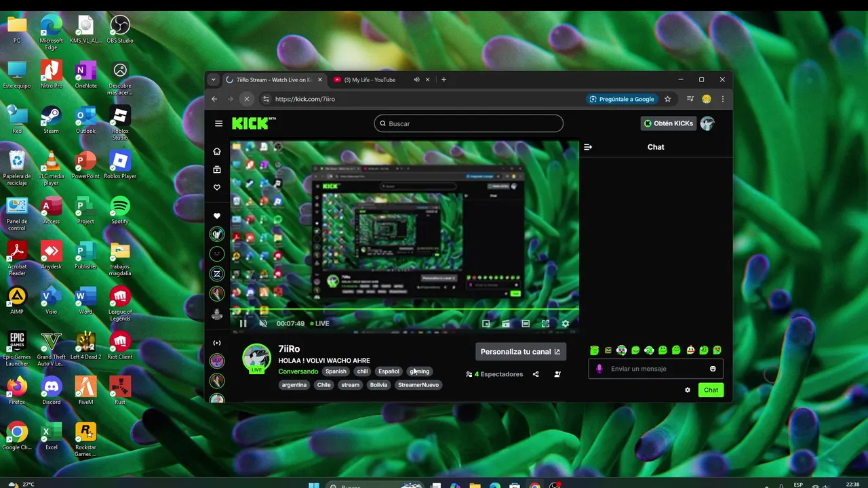Screen dimensions: 868x488
Task: Open the Kick hamburger menu
Action: coord(218,123)
